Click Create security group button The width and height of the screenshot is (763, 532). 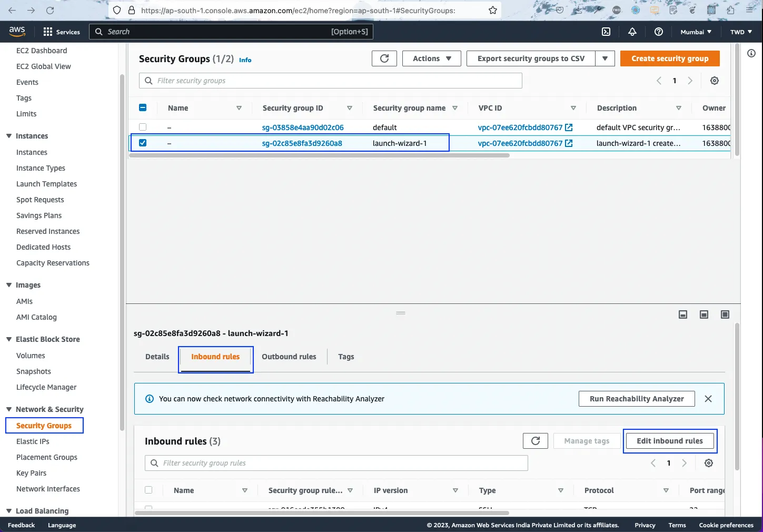pos(670,58)
